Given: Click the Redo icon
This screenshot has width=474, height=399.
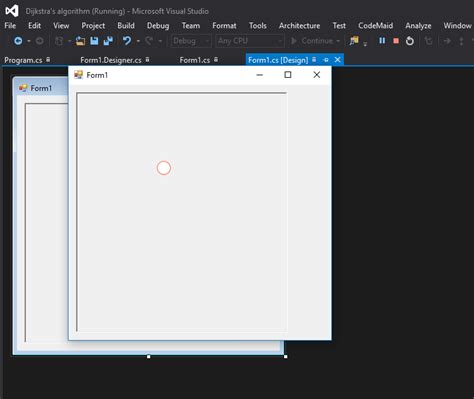Looking at the screenshot, I should [149, 41].
